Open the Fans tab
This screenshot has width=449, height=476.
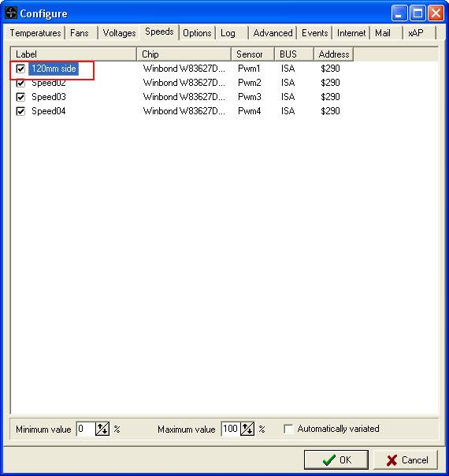(80, 33)
